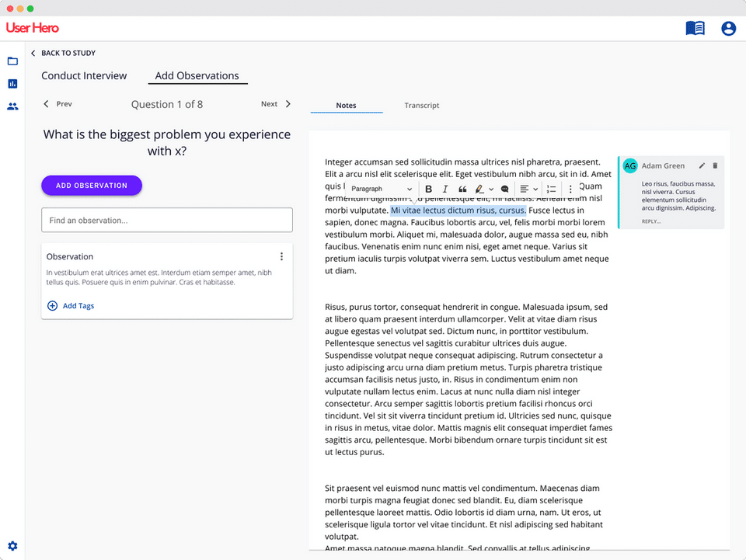Image resolution: width=746 pixels, height=560 pixels.
Task: Click the paragraph starting 'Sit praesent vel euismod'
Action: point(463,512)
